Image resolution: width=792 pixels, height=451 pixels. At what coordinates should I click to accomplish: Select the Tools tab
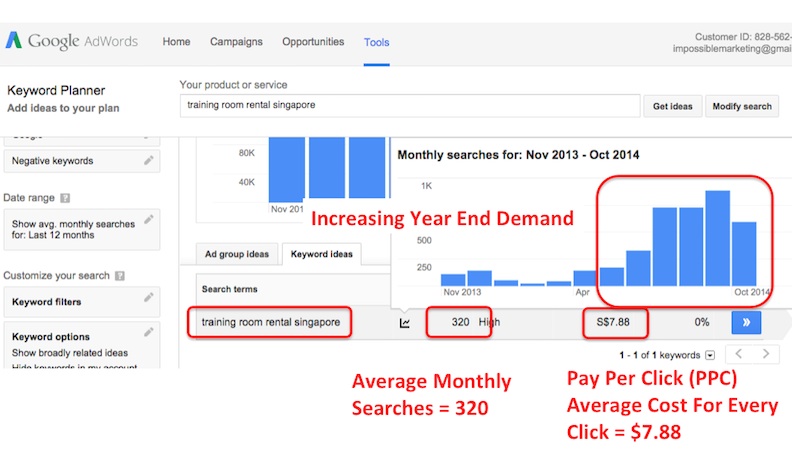pyautogui.click(x=376, y=42)
